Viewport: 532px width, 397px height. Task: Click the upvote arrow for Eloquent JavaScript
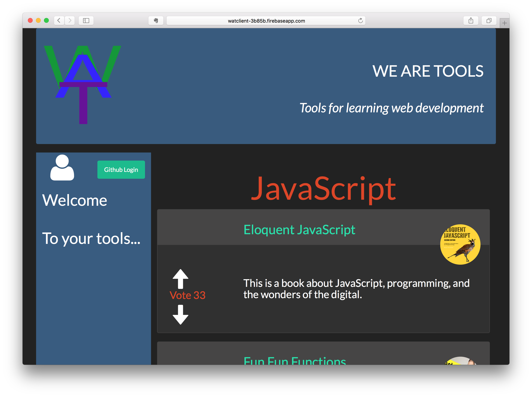[180, 279]
